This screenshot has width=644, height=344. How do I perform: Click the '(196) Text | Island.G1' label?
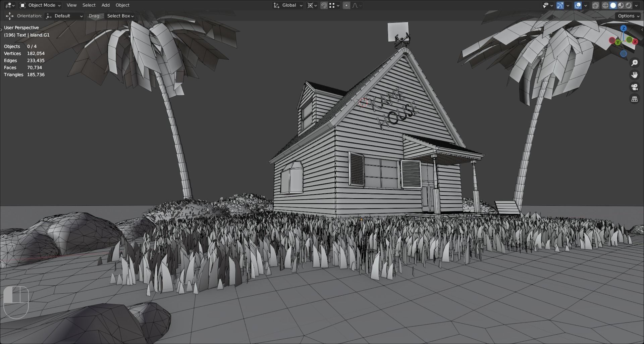point(27,35)
